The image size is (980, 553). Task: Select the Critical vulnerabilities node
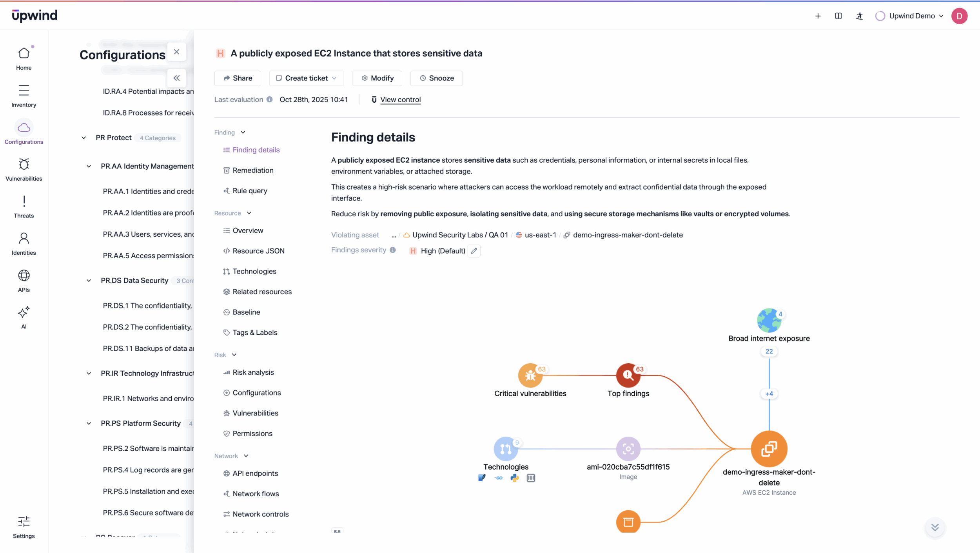[530, 375]
